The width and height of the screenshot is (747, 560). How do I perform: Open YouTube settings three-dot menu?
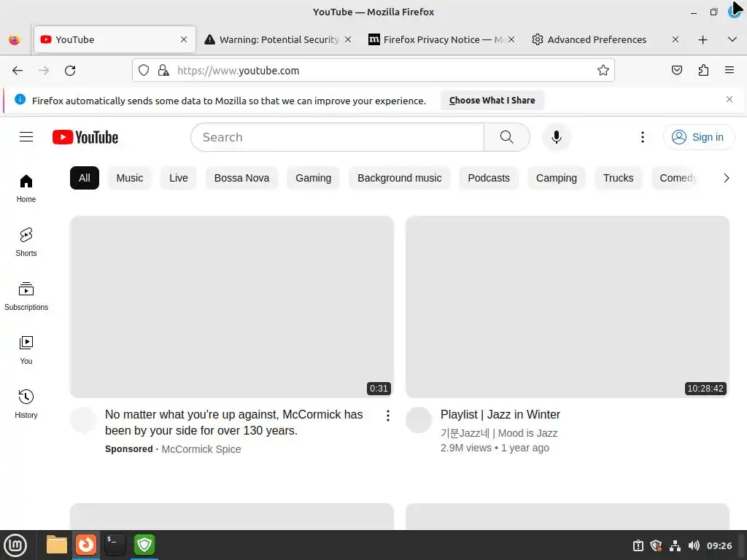643,137
